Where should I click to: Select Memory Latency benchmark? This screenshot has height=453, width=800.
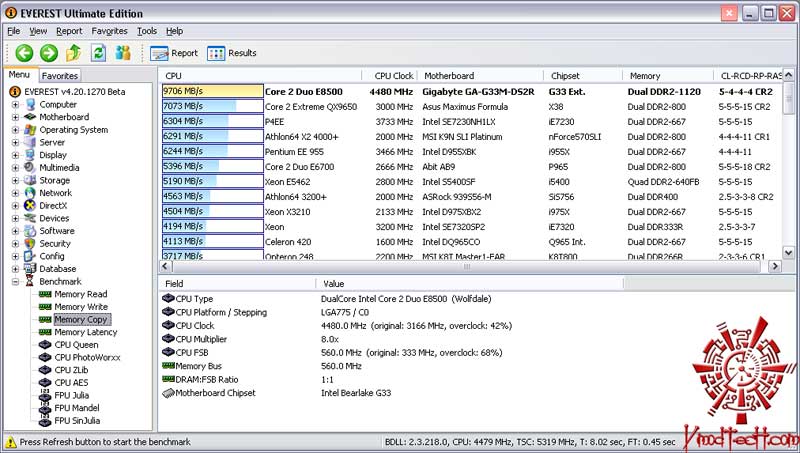pyautogui.click(x=86, y=332)
